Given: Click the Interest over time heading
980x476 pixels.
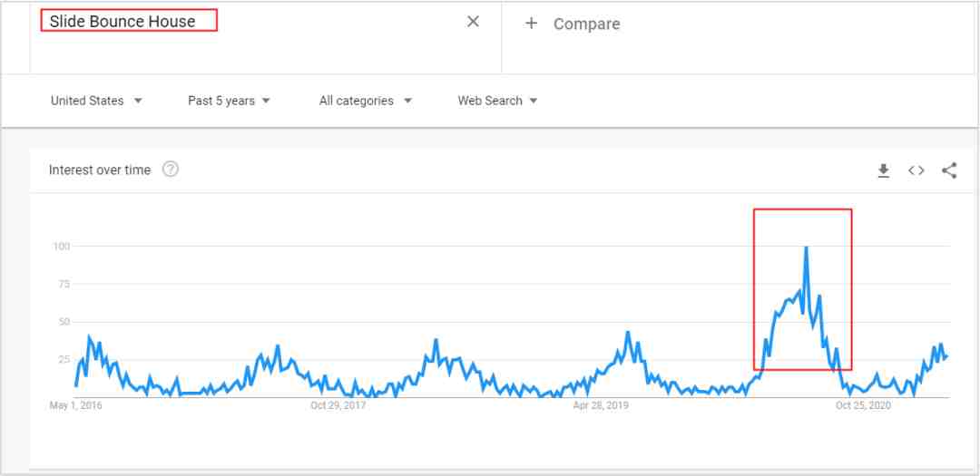Looking at the screenshot, I should pyautogui.click(x=100, y=170).
